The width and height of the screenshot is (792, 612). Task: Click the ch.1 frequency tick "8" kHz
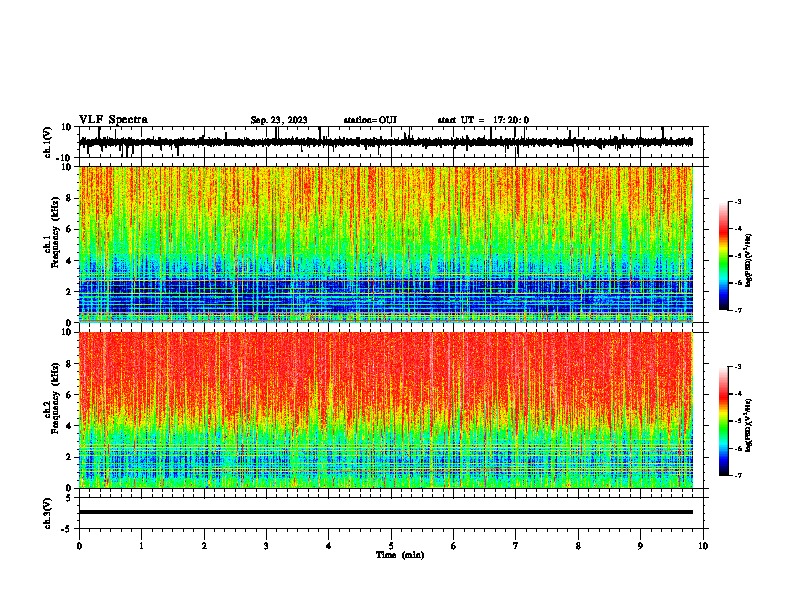click(x=70, y=198)
